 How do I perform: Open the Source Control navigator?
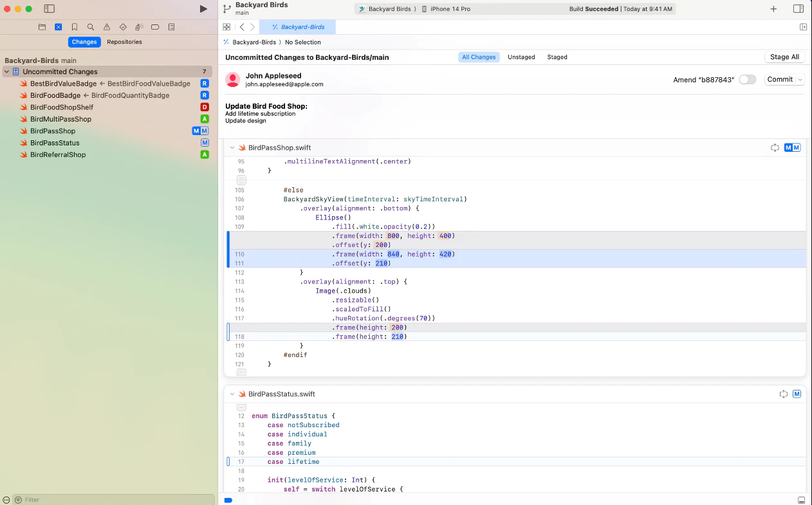click(58, 27)
